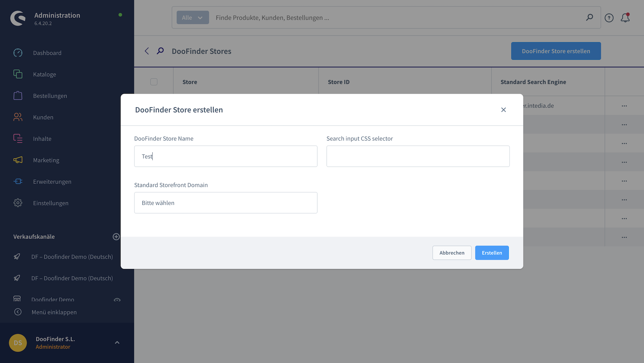Click the Store column header
Screen dimensions: 644x363
point(190,82)
